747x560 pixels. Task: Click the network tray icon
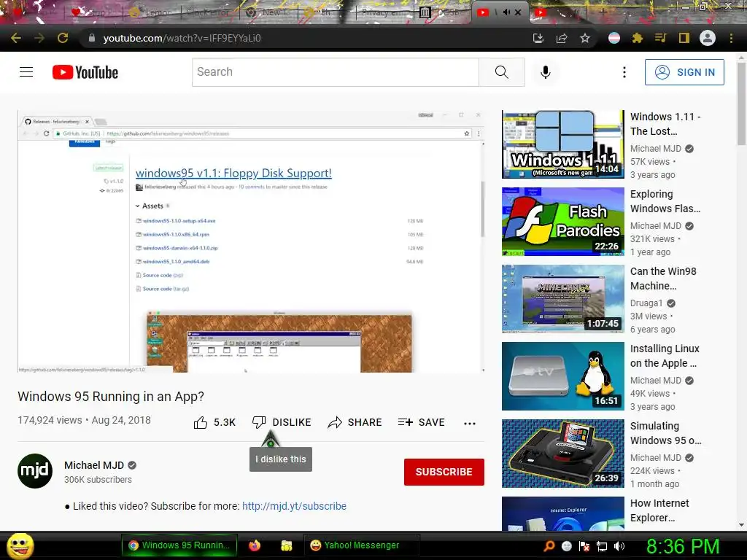602,546
